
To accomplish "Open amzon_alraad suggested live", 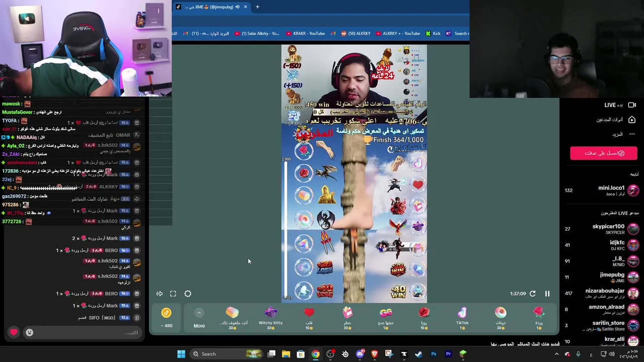I will 601,309.
